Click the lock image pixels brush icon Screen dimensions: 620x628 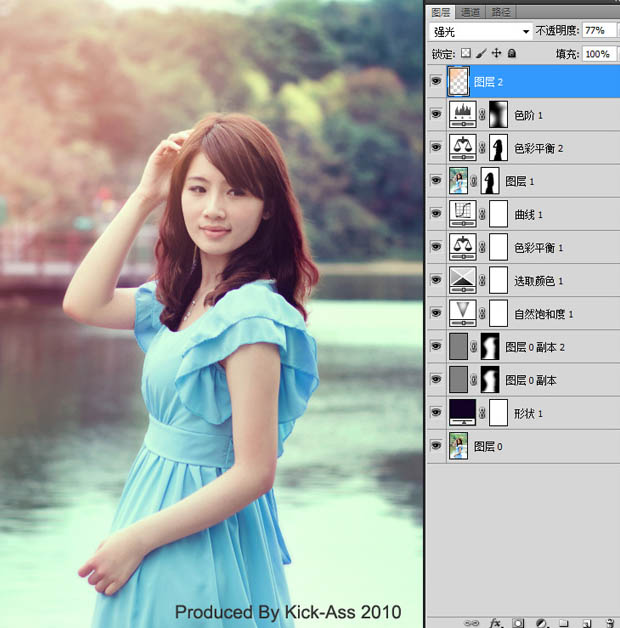(481, 53)
